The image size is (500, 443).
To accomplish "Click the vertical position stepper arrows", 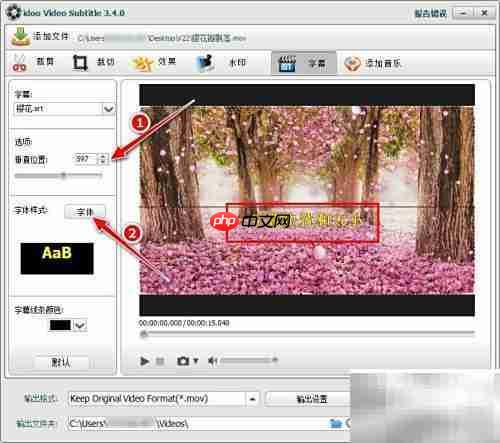I will [103, 159].
